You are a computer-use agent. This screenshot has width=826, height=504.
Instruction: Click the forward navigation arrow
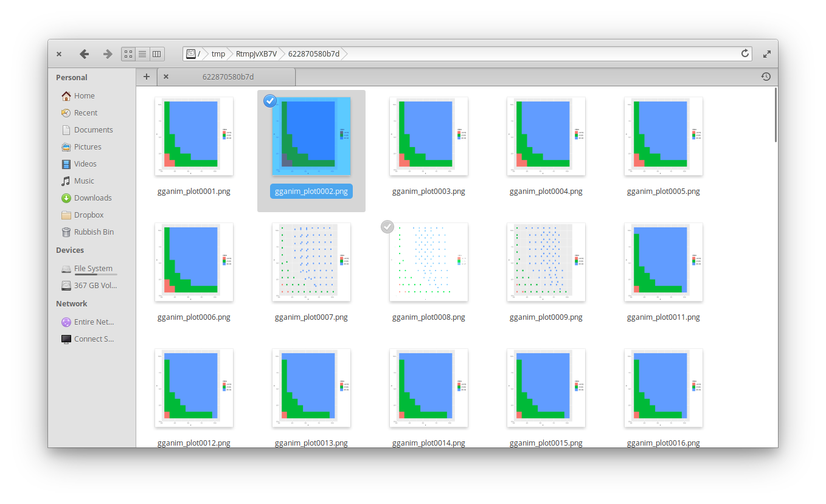tap(108, 54)
